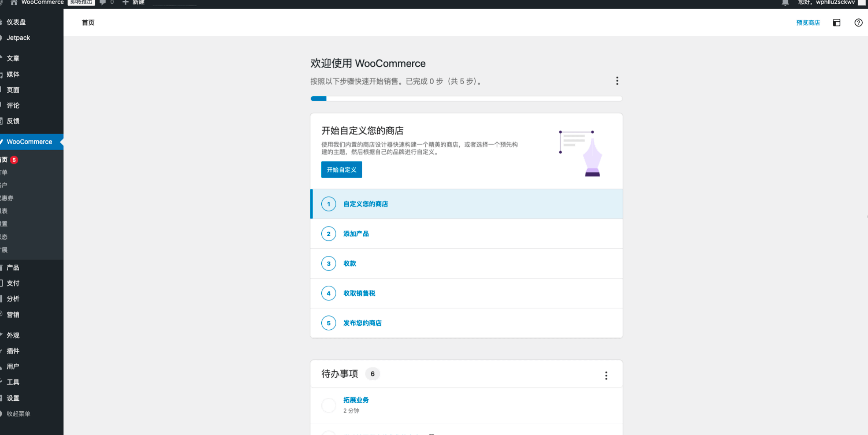
Task: Collapse the sidebar with 收起菜单
Action: pos(18,414)
